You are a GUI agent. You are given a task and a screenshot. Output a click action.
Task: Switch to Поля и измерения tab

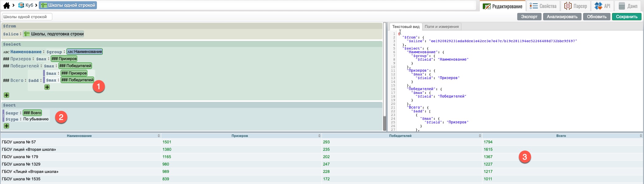point(442,27)
